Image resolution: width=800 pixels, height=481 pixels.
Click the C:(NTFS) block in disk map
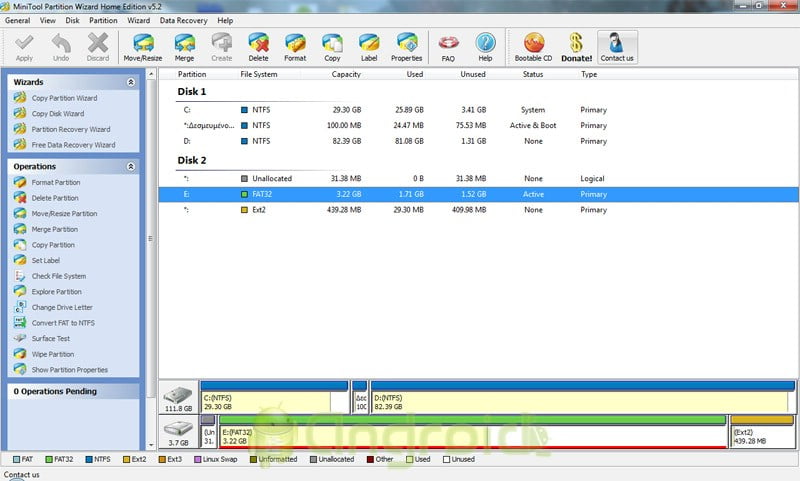pyautogui.click(x=274, y=397)
